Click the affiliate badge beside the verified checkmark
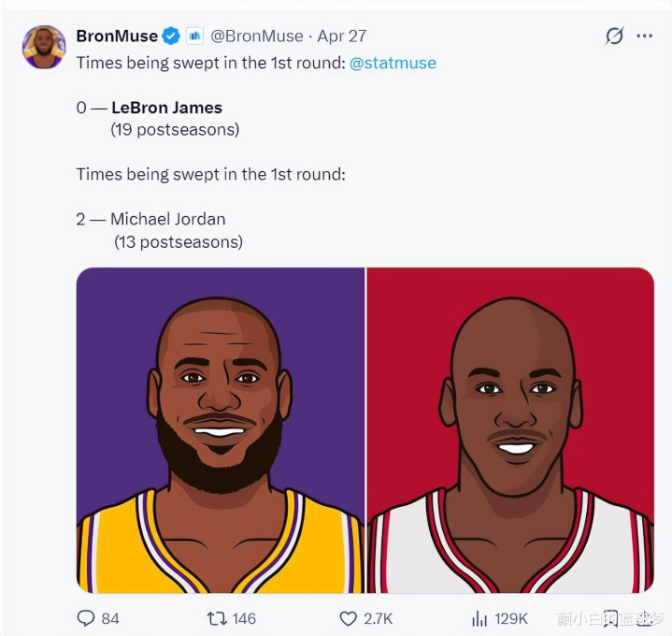This screenshot has width=672, height=636. (194, 36)
